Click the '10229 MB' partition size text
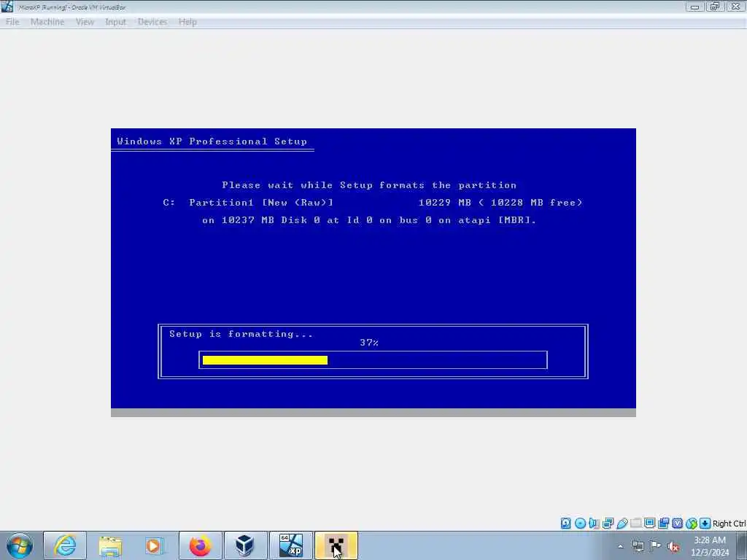This screenshot has height=560, width=747. tap(445, 203)
